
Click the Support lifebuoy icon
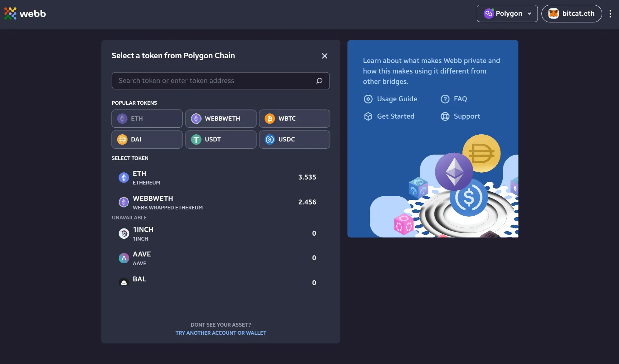click(445, 116)
